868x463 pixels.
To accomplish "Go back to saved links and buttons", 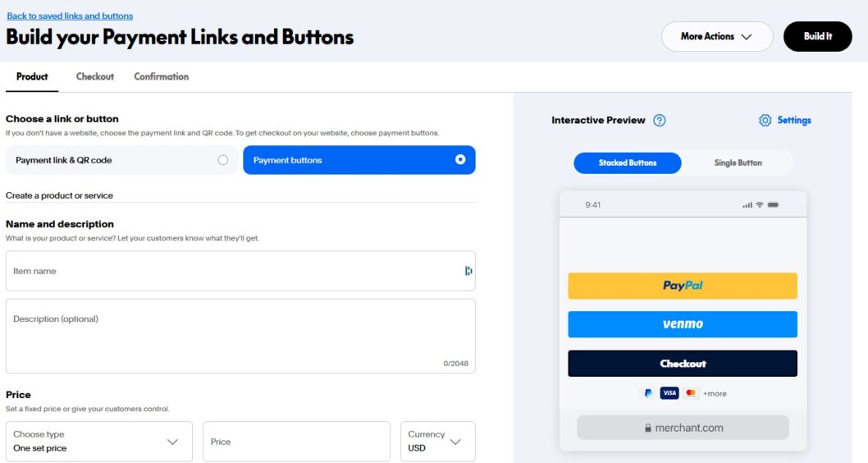I will [70, 16].
